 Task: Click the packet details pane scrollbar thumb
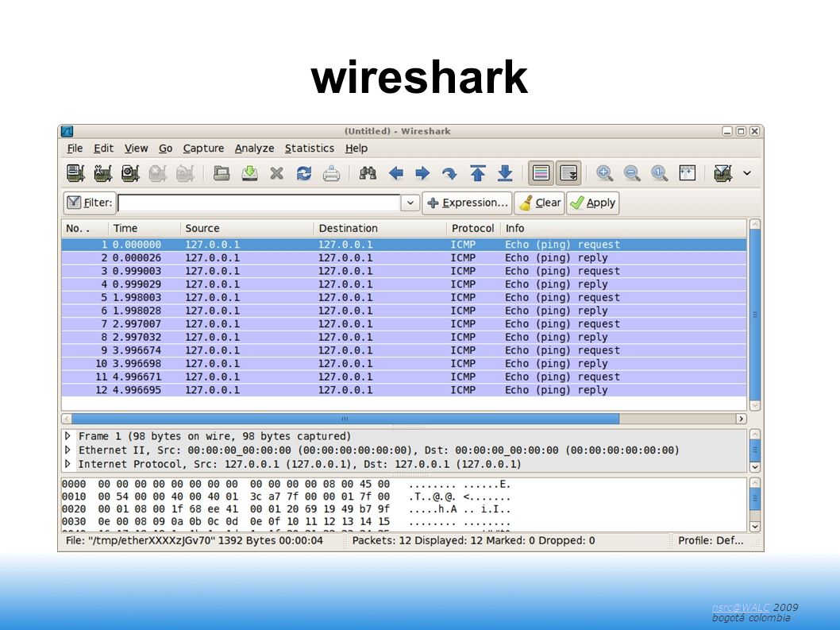click(755, 450)
